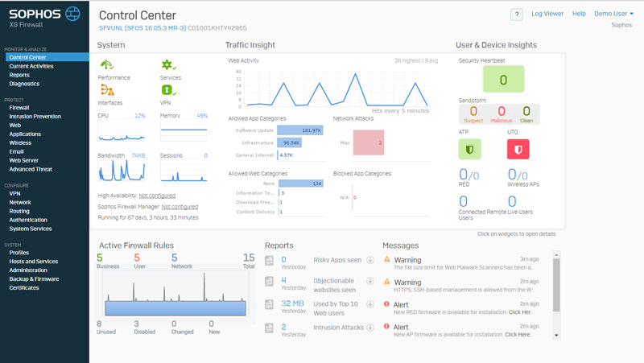Click the Interfaces warning icon
This screenshot has height=363, width=644.
click(x=107, y=90)
